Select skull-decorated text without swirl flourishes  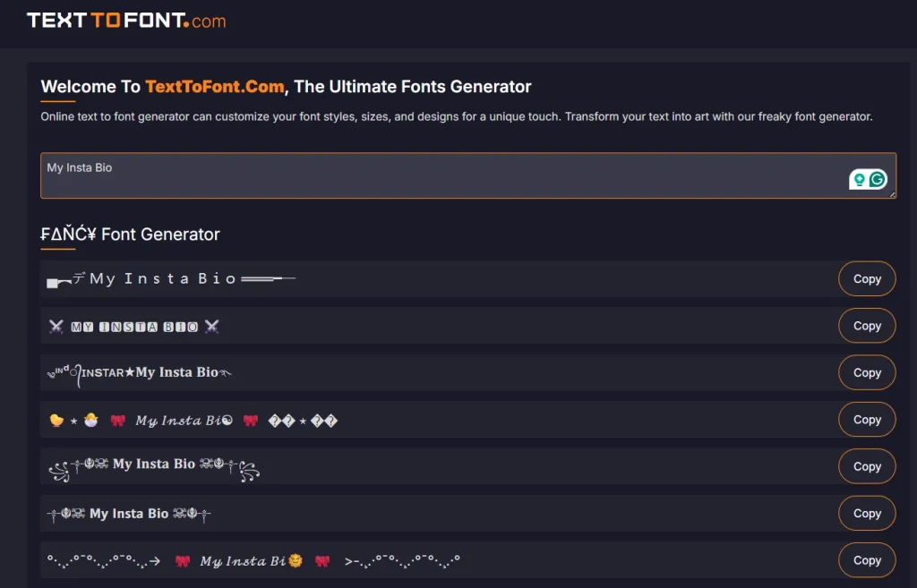coord(129,514)
